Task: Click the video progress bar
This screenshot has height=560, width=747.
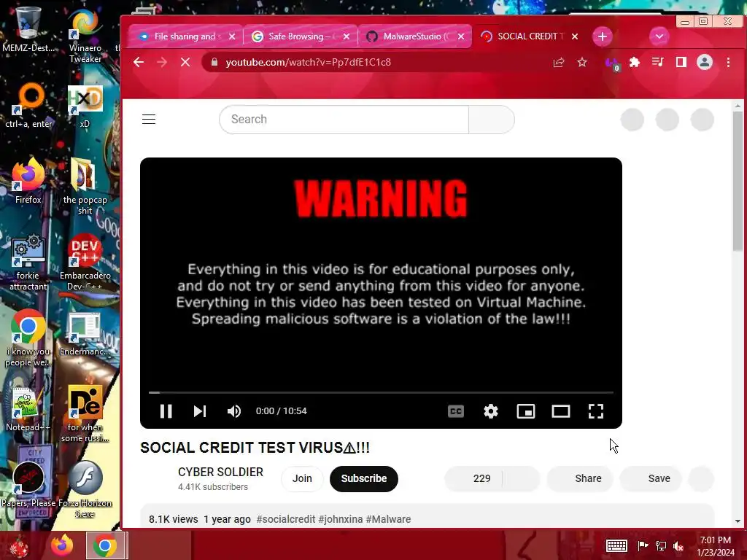Action: coord(381,392)
